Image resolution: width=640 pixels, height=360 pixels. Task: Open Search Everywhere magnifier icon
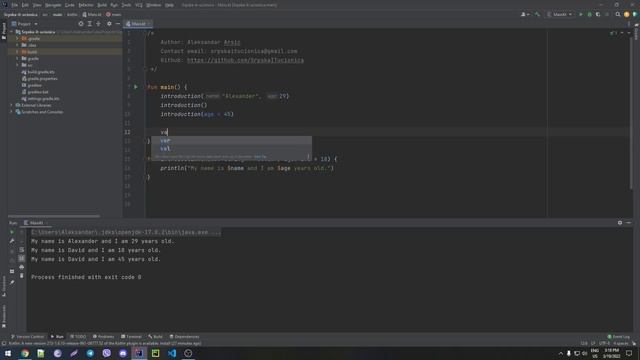pos(618,14)
